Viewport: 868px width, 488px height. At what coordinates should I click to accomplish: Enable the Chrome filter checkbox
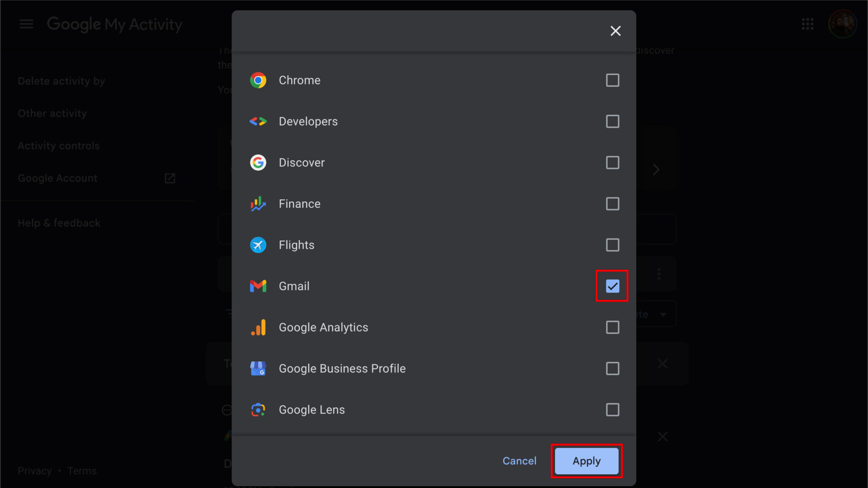tap(612, 80)
